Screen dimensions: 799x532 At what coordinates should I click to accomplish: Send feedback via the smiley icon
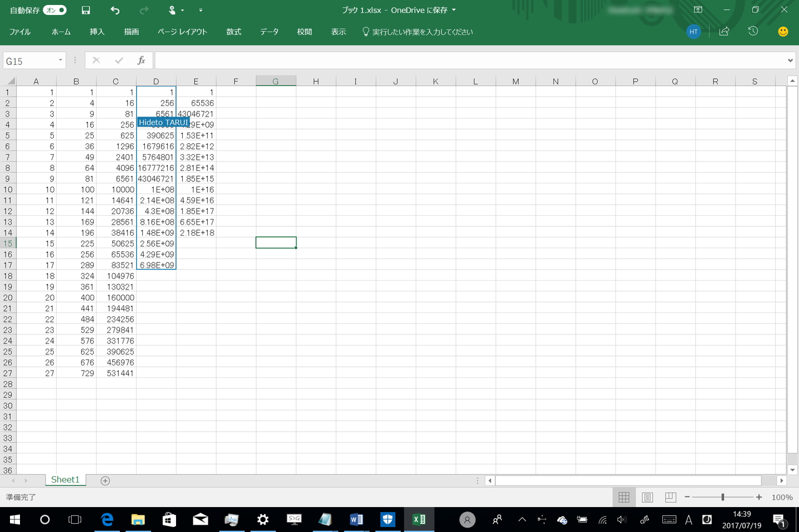click(783, 31)
